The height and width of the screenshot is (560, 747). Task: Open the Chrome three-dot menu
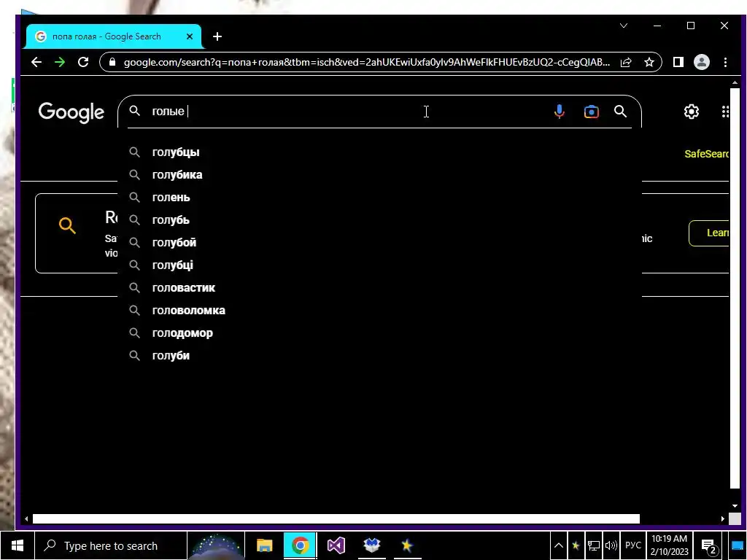[725, 62]
